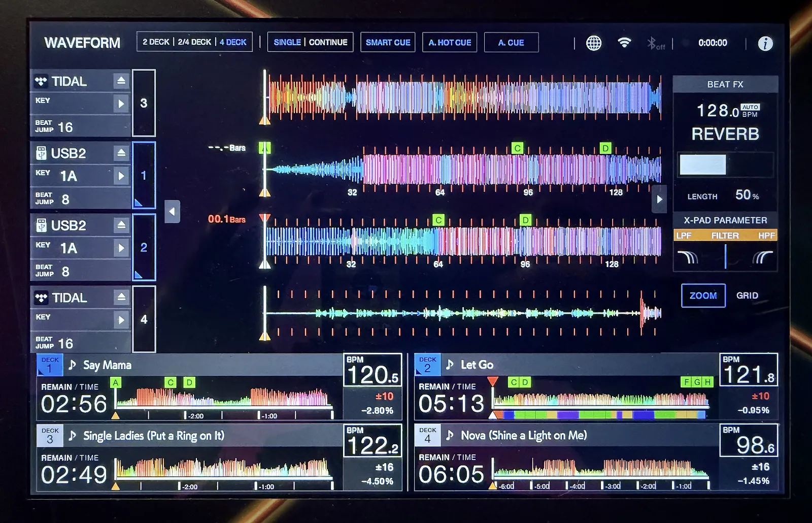This screenshot has width=812, height=523.
Task: Toggle A. CUE
Action: 511,42
